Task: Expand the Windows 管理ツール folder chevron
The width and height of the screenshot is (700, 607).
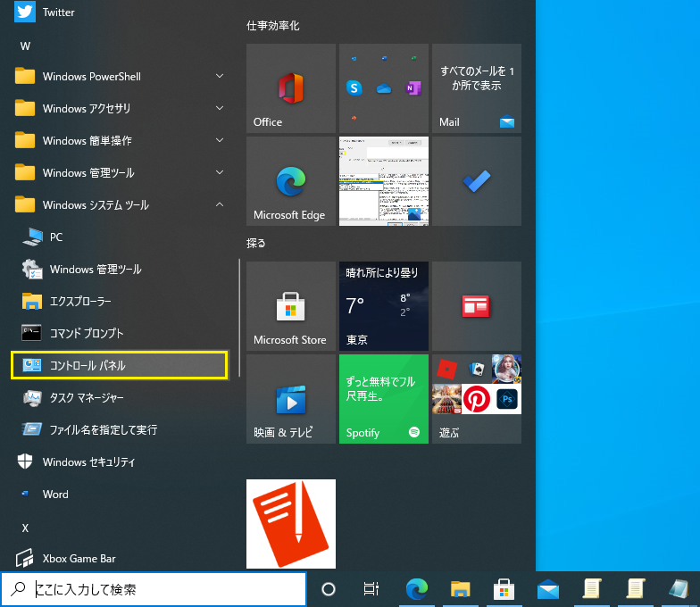Action: 220,173
